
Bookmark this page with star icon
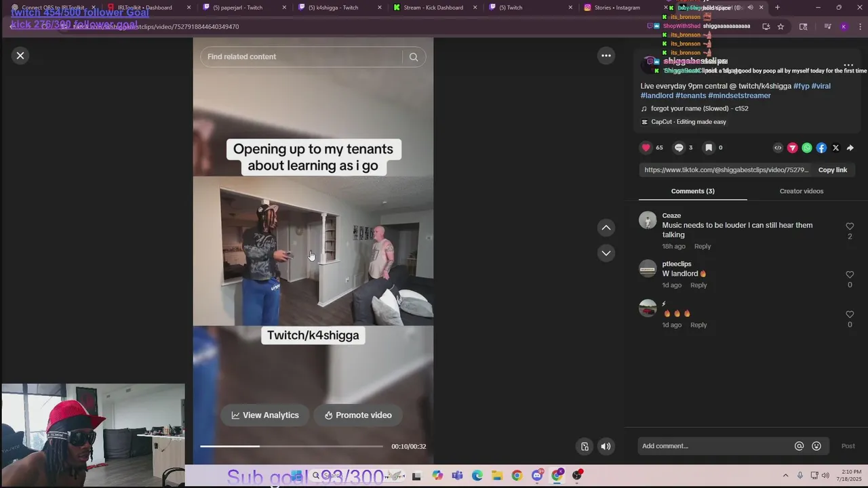781,26
